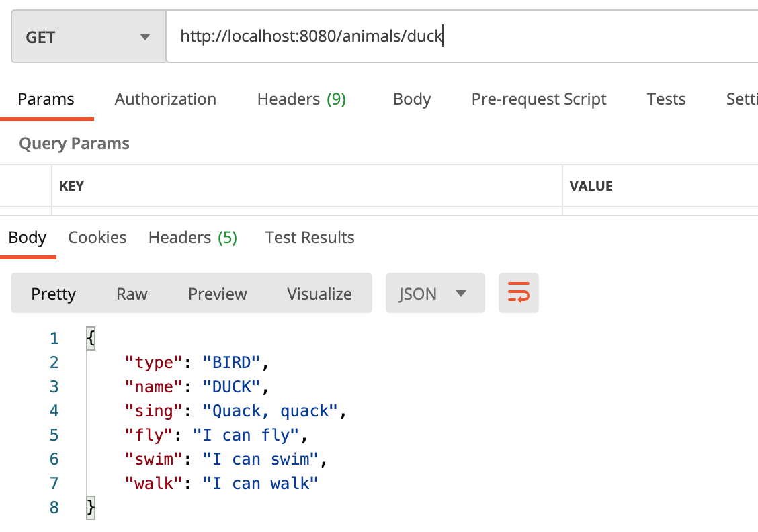Open the Authorization tab
Image resolution: width=758 pixels, height=532 pixels.
coord(165,99)
